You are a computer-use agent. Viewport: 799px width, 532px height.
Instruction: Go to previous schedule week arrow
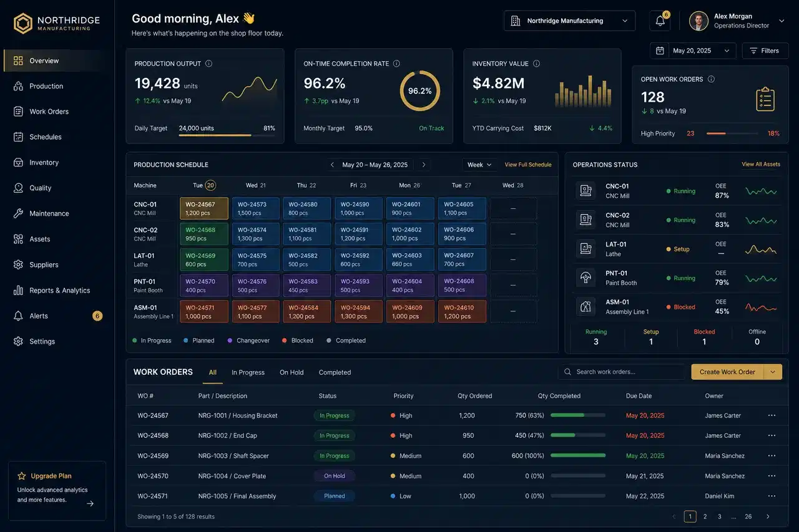point(333,165)
